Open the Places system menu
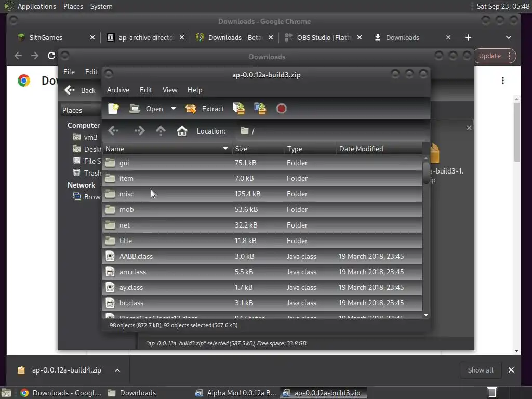Screen dimensions: 532x399 [x=73, y=6]
